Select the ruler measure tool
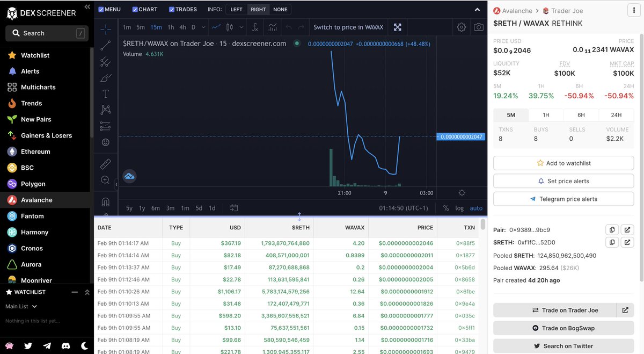644x354 pixels. [105, 164]
